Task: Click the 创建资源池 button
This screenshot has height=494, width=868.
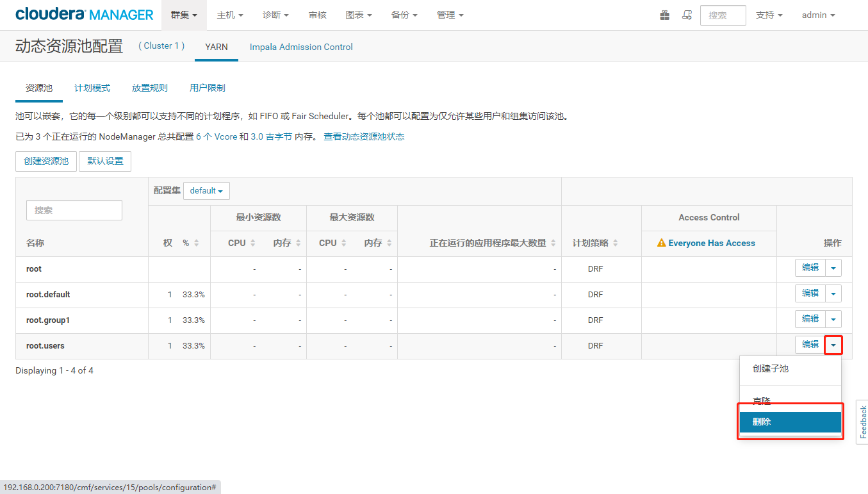Action: click(46, 161)
